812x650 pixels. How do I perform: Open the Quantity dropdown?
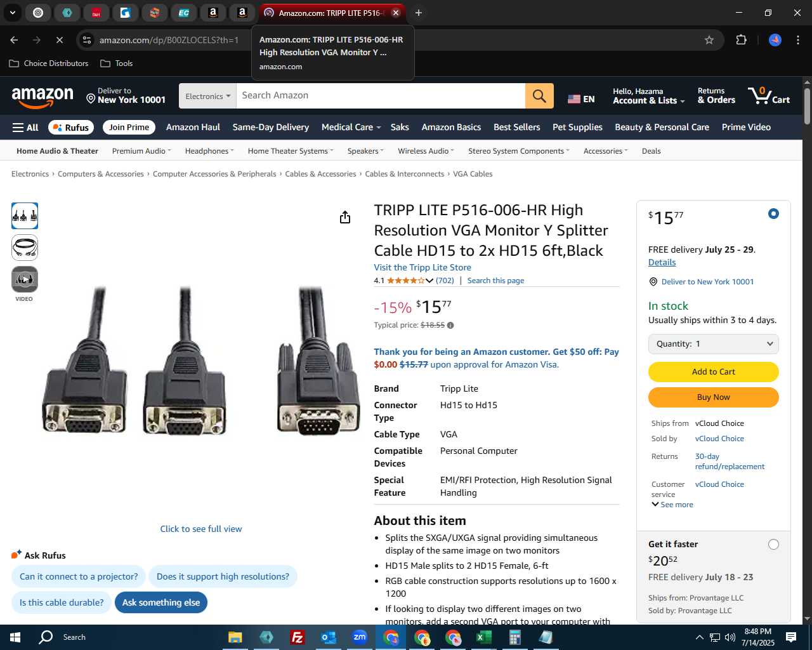pos(714,344)
